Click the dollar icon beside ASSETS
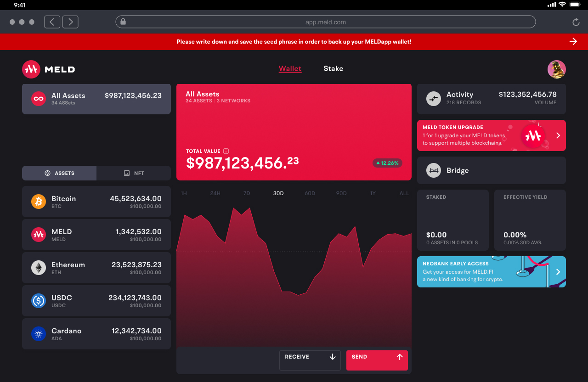Image resolution: width=588 pixels, height=382 pixels. pyautogui.click(x=47, y=173)
